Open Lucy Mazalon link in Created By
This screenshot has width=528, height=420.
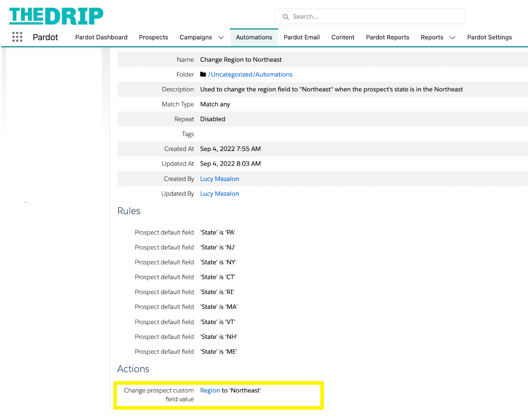[x=219, y=179]
